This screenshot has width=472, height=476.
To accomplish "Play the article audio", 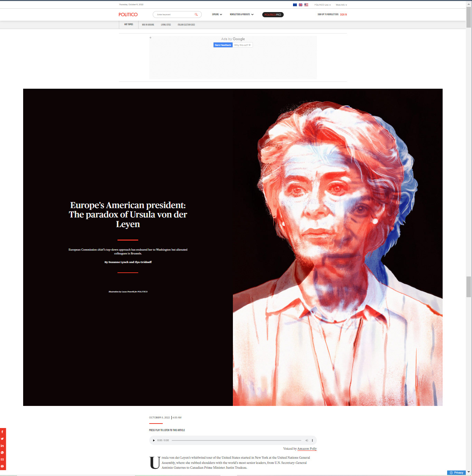I will point(154,440).
